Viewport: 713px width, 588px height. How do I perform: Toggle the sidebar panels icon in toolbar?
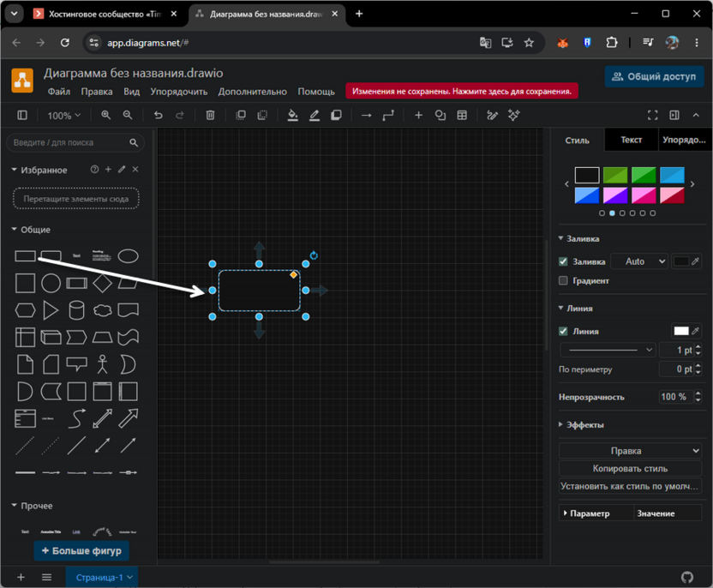(21, 116)
